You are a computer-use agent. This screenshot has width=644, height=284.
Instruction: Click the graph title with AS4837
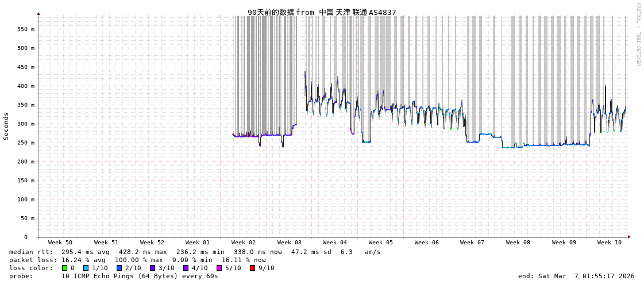pyautogui.click(x=322, y=12)
